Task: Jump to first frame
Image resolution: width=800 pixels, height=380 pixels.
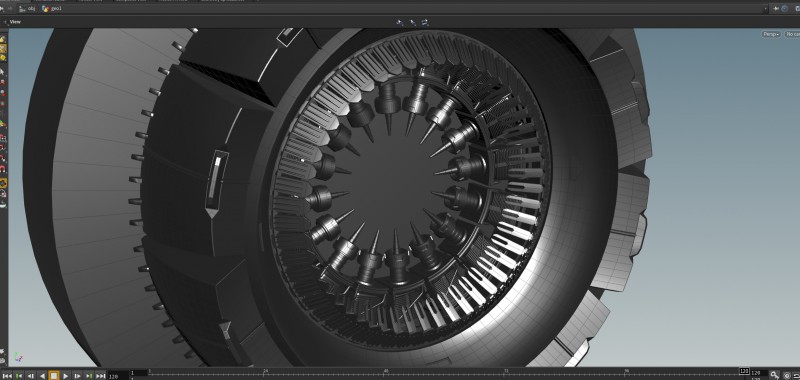Action: (x=7, y=376)
